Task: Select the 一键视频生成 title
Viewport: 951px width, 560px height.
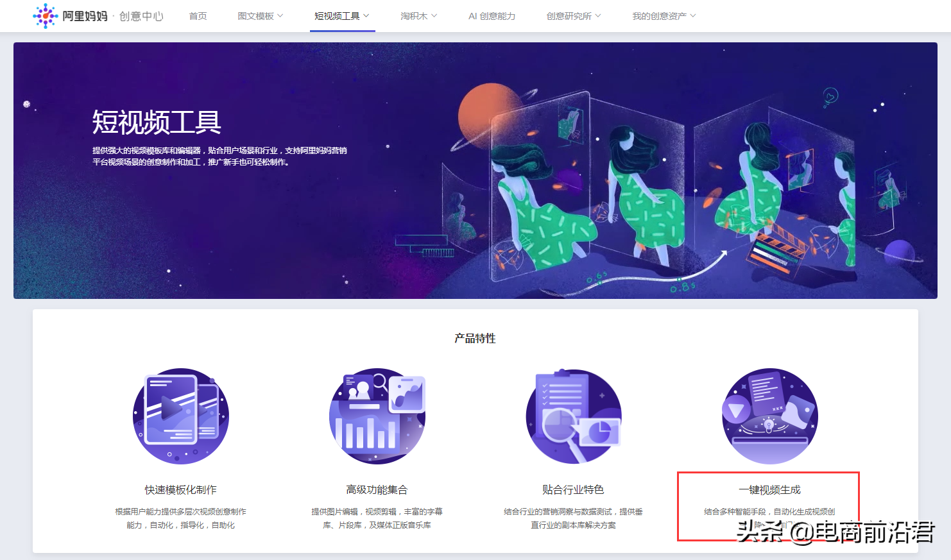Action: 769,490
